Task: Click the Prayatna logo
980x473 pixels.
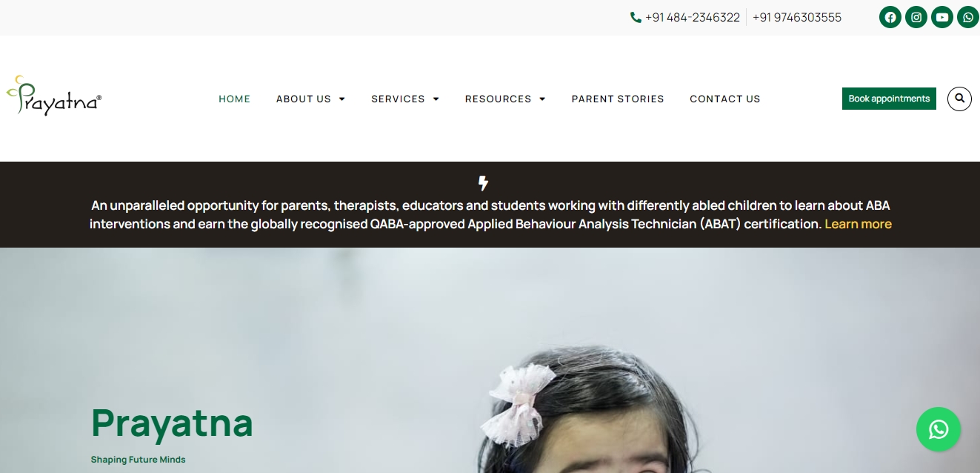Action: 54,96
